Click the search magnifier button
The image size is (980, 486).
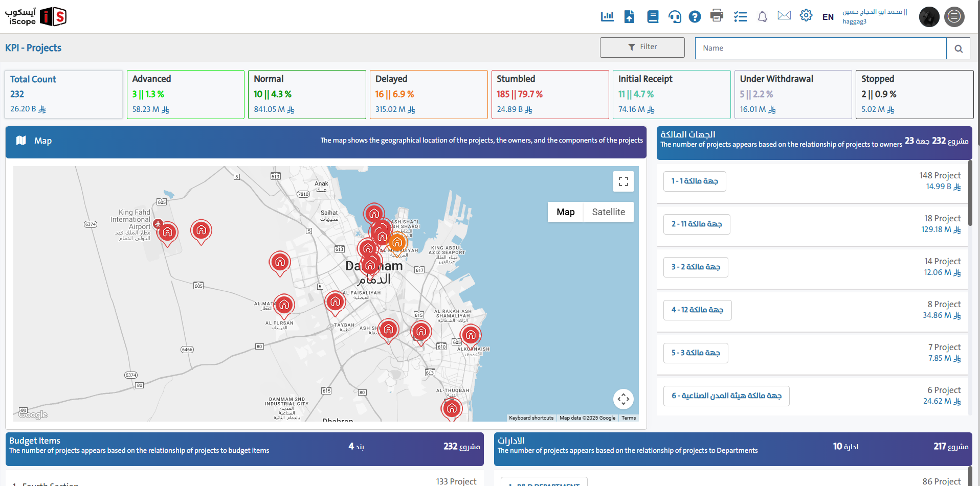point(958,49)
